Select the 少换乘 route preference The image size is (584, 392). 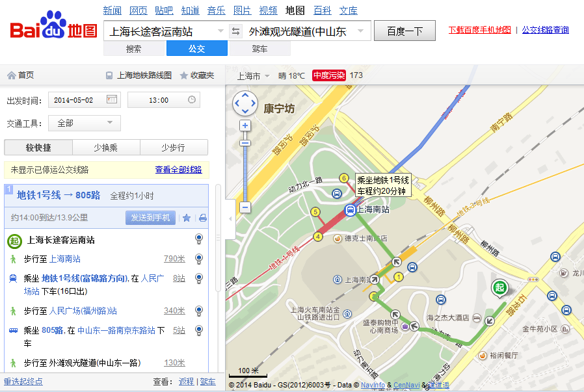tap(106, 148)
